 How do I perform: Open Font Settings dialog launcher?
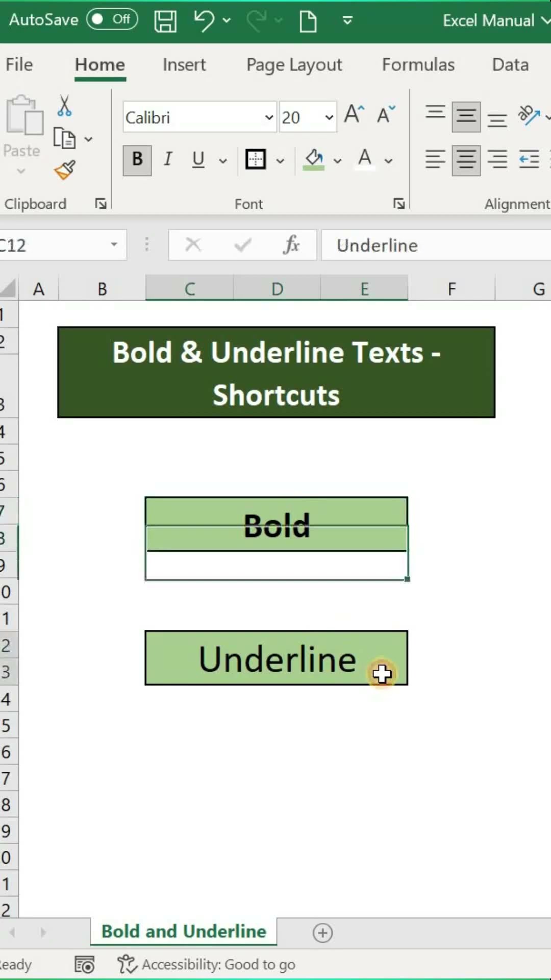399,204
